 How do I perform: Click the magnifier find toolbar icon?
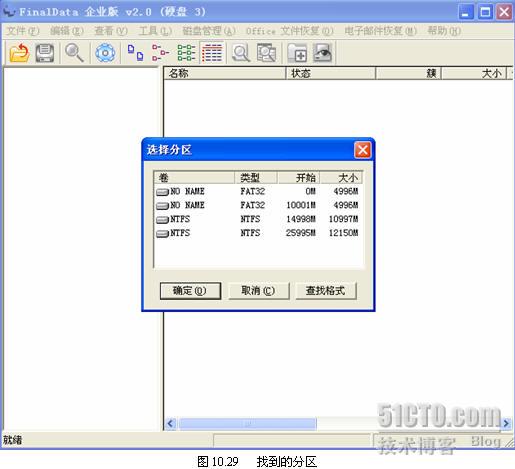coord(74,53)
